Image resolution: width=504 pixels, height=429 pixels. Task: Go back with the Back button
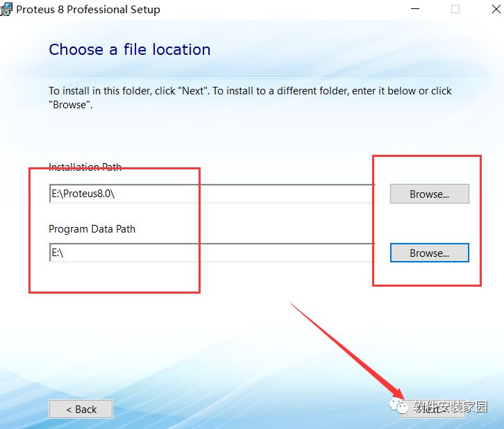[x=81, y=409]
